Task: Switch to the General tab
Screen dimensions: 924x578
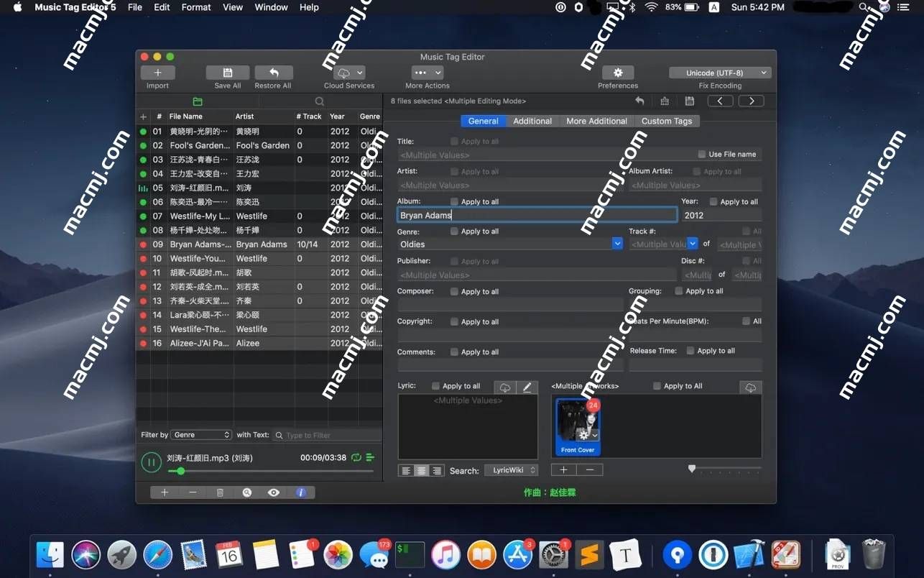Action: pyautogui.click(x=484, y=121)
